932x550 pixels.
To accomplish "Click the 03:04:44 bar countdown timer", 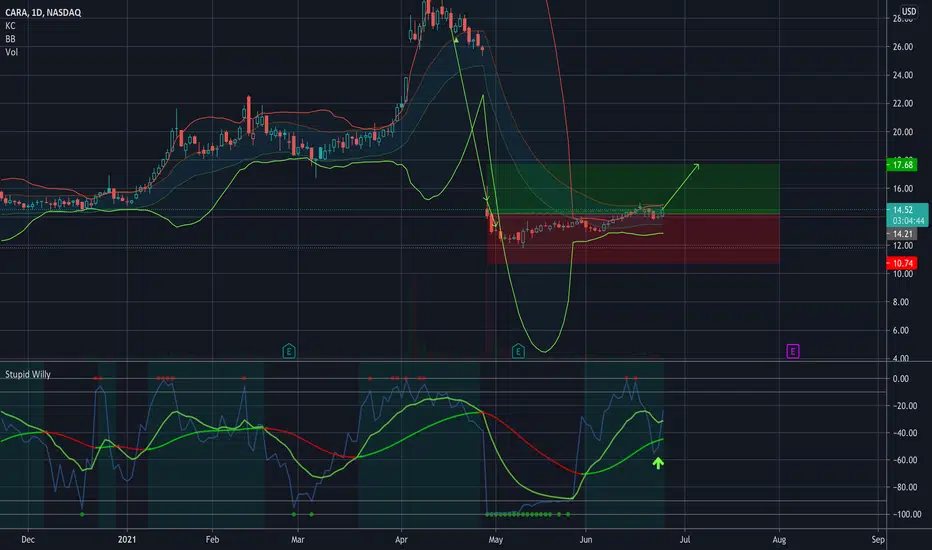I will (908, 221).
